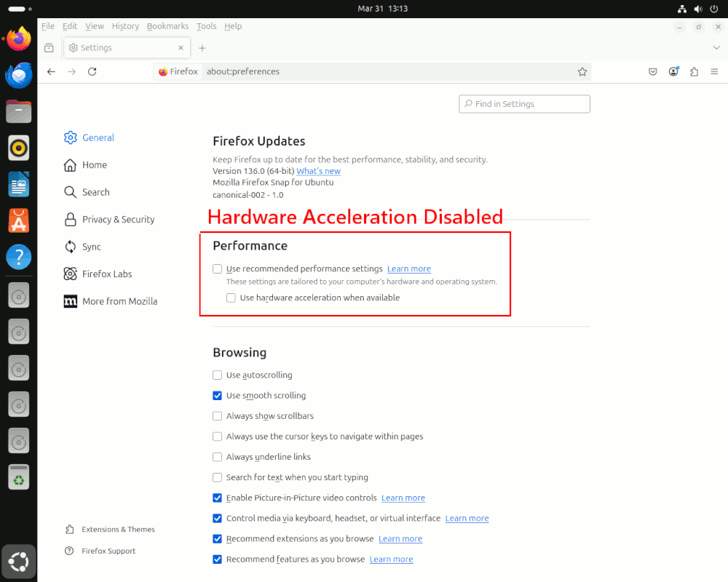Open Firefox View icon in tab bar
728x582 pixels.
click(x=49, y=48)
